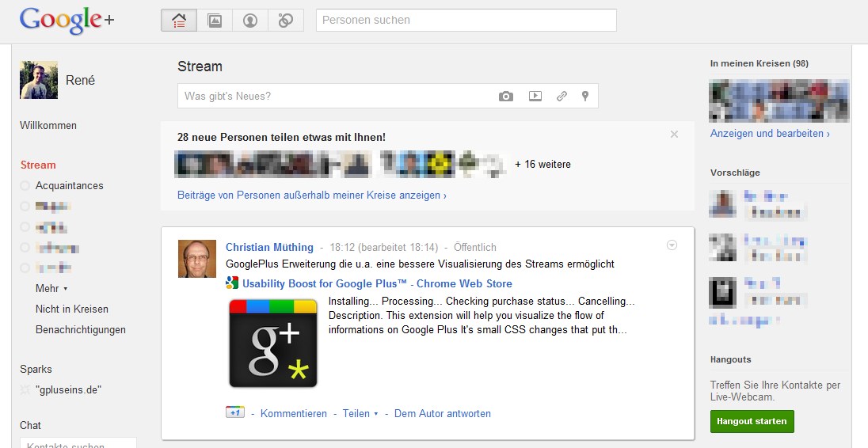Image resolution: width=868 pixels, height=448 pixels.
Task: Open the Photos icon in top bar
Action: [215, 21]
